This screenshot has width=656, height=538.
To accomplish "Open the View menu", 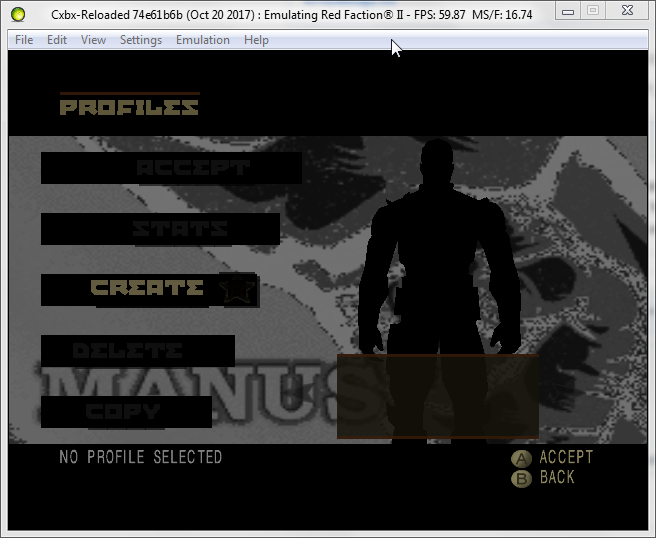I will pos(93,40).
